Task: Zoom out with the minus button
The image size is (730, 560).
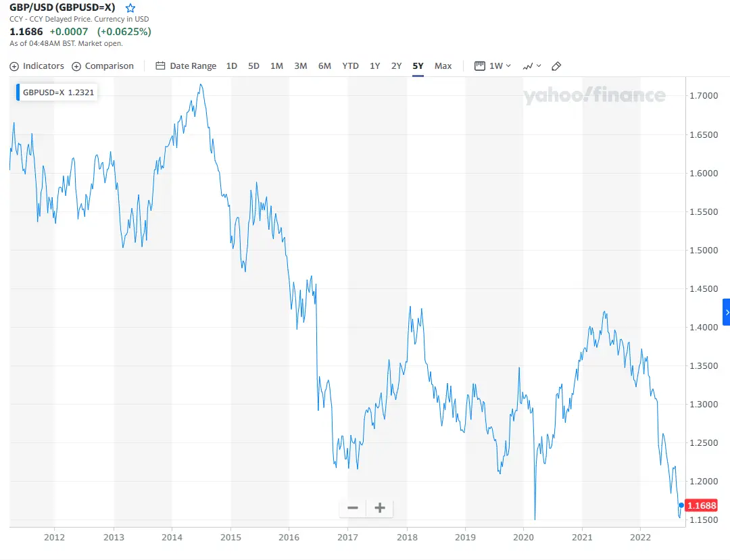Action: point(353,508)
